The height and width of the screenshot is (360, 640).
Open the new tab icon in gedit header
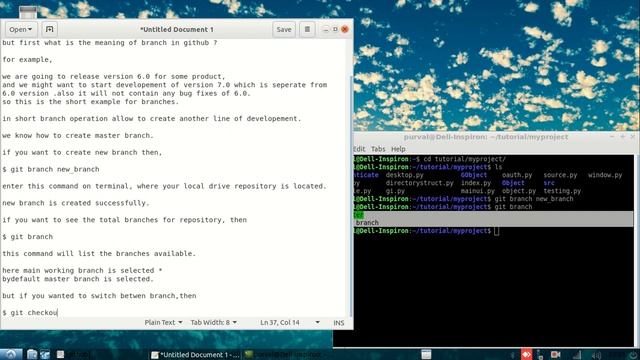click(x=49, y=29)
